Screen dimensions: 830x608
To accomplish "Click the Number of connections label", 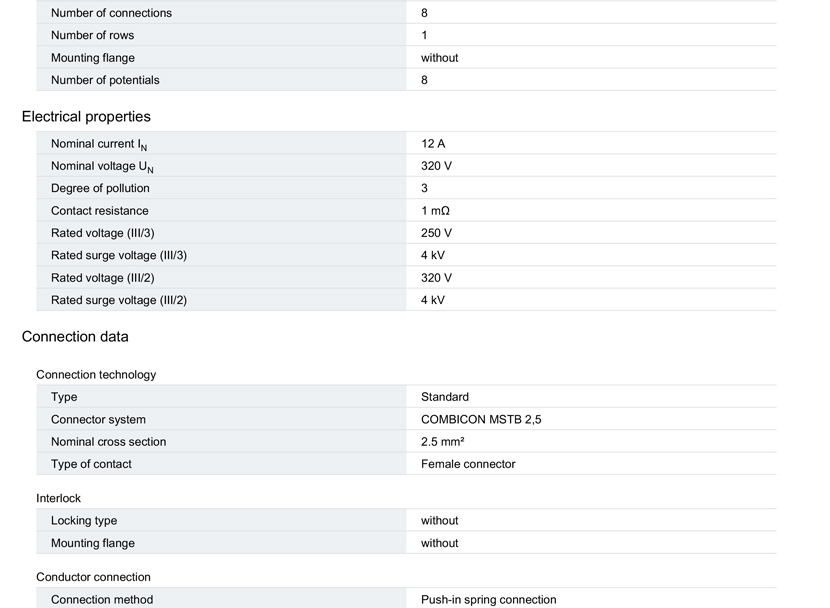I will point(111,13).
